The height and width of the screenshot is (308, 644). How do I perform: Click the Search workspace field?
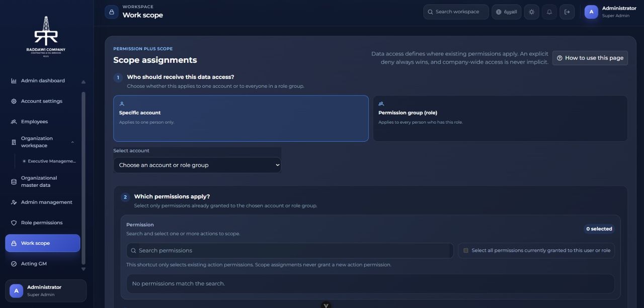456,12
